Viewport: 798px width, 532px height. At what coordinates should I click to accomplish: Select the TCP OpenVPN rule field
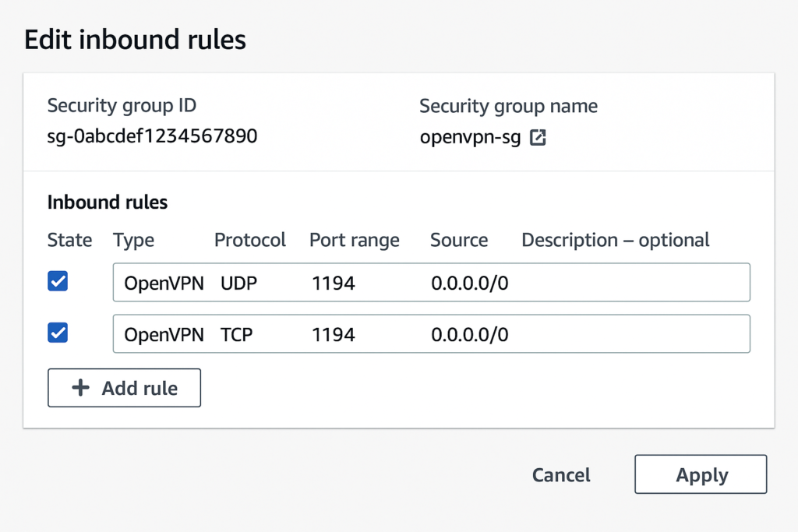pyautogui.click(x=432, y=333)
